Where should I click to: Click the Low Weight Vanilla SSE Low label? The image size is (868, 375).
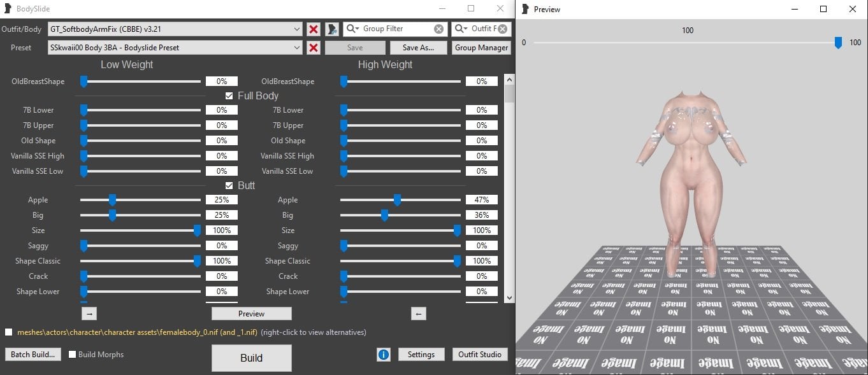pos(38,171)
